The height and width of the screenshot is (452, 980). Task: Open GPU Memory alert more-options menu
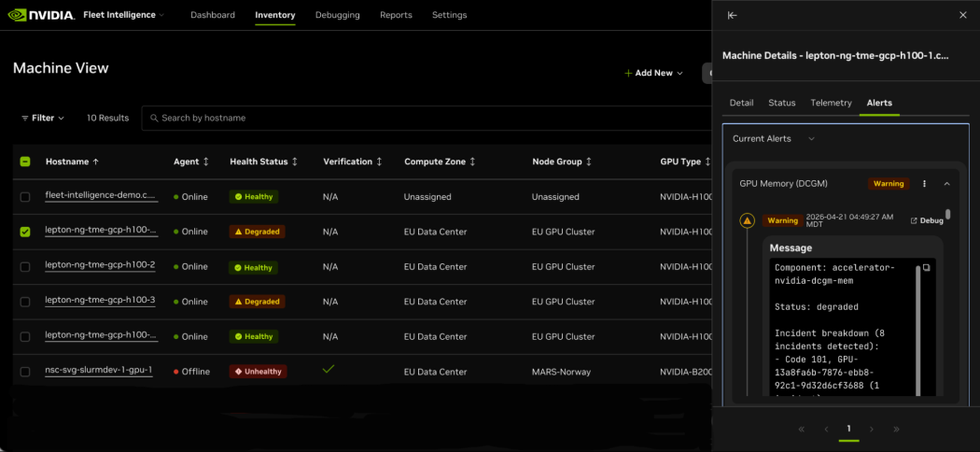pyautogui.click(x=925, y=184)
